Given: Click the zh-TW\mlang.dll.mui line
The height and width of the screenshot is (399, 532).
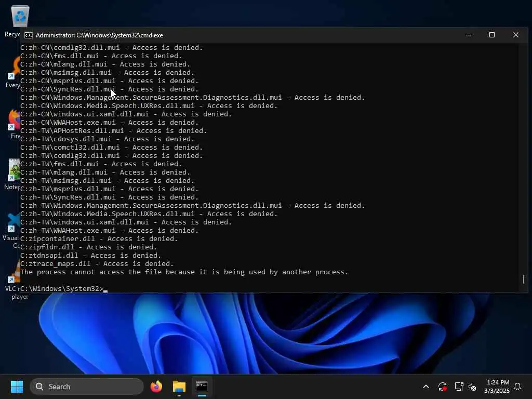Looking at the screenshot, I should (x=105, y=172).
